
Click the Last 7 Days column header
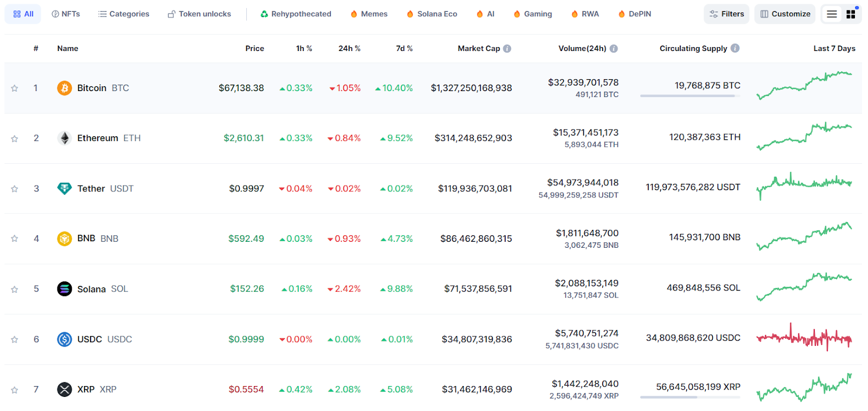(x=834, y=48)
